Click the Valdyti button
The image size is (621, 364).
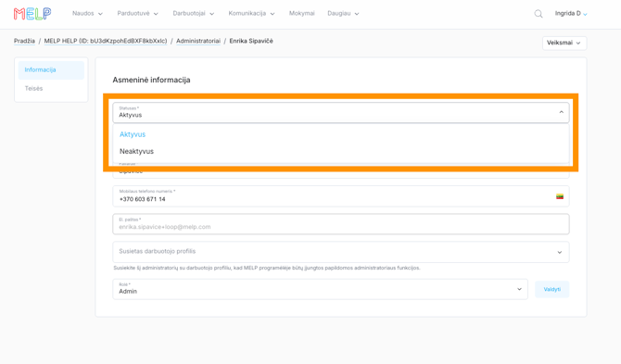coord(552,289)
